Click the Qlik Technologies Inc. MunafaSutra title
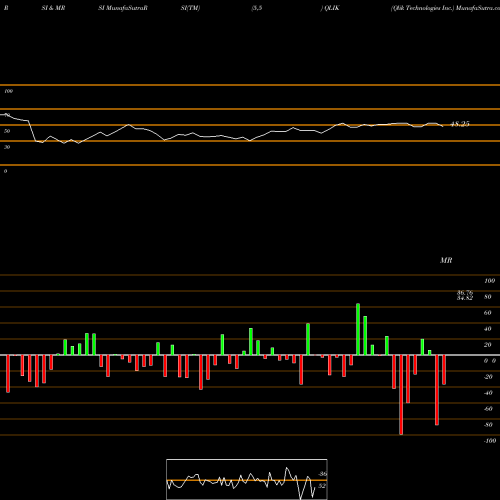This screenshot has width=500, height=500. 445,8
